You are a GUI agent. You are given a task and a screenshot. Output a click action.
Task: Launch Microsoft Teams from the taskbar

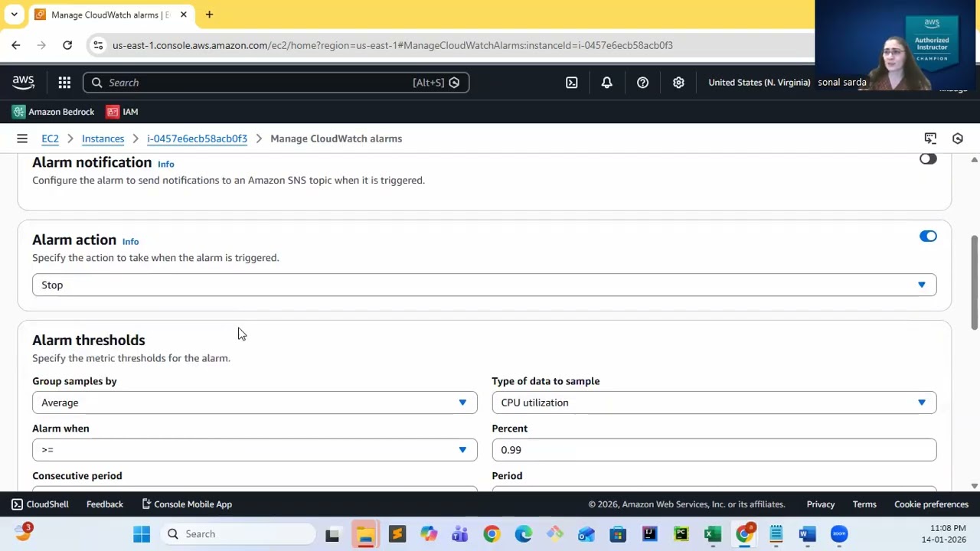[459, 534]
